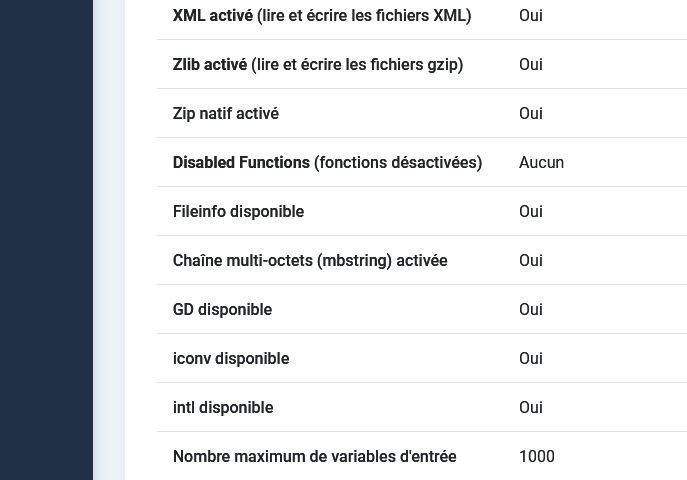
Task: Select the Disabled Functions row label
Action: pos(327,163)
